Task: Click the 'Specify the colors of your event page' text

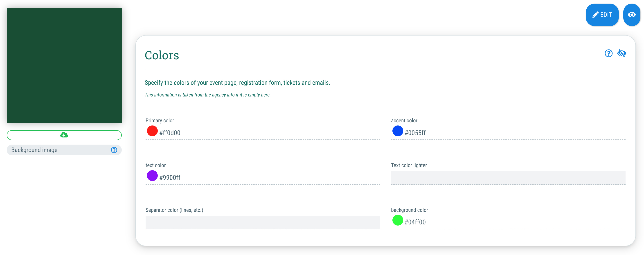Action: point(237,83)
